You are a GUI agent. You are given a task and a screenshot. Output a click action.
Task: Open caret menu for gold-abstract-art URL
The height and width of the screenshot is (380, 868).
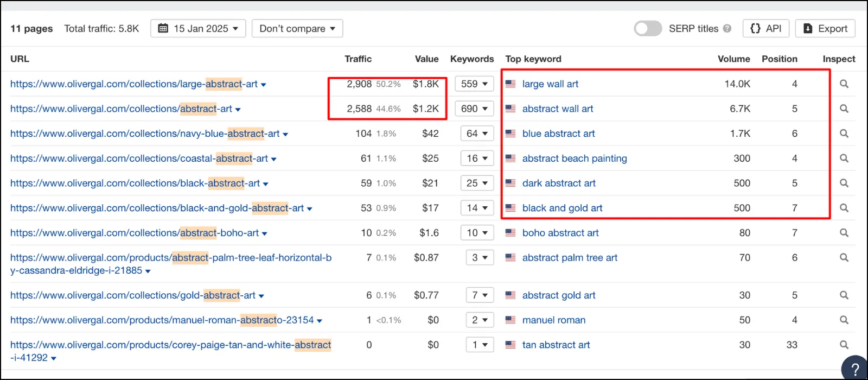pos(261,296)
